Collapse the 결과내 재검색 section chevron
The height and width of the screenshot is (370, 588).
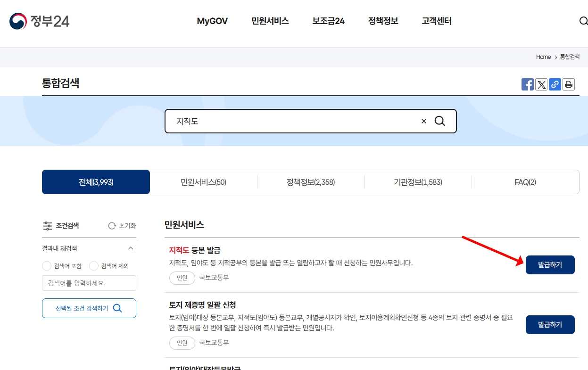(x=131, y=248)
